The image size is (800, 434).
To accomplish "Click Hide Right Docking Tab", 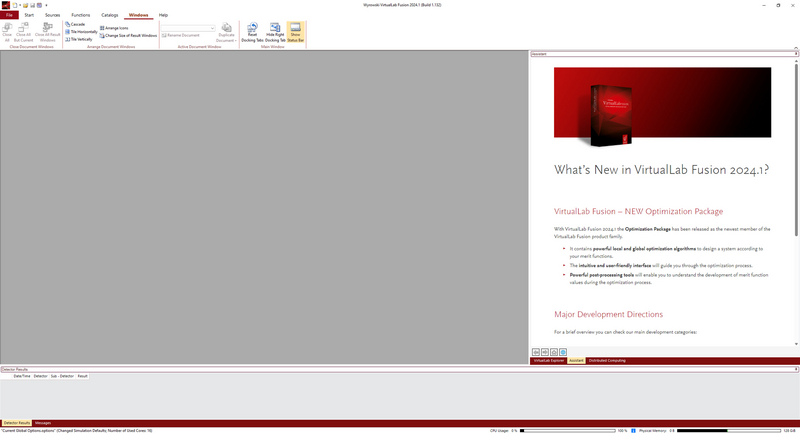I will 275,32.
